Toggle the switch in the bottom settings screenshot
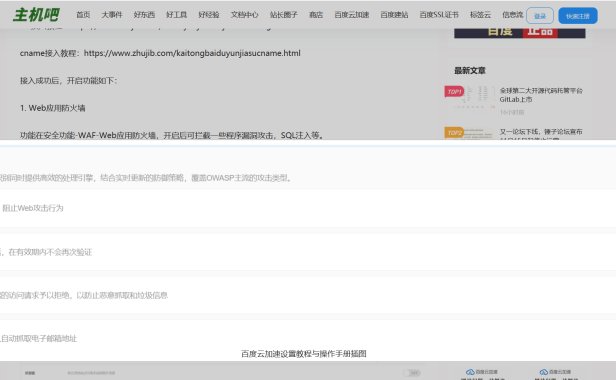This screenshot has height=380, width=616. point(412,373)
